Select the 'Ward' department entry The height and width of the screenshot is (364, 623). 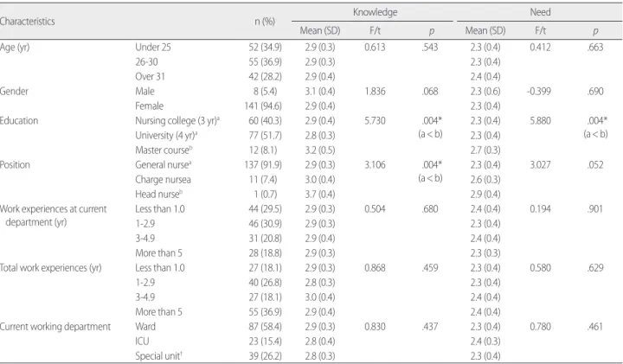[x=145, y=327]
